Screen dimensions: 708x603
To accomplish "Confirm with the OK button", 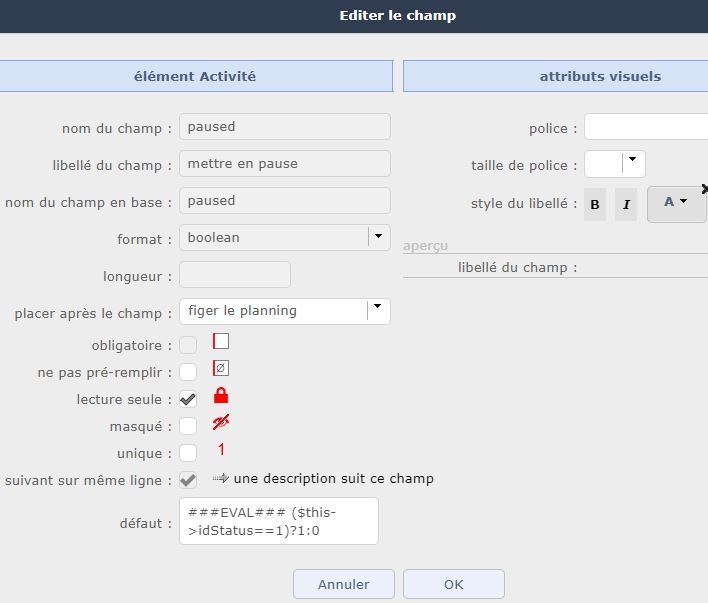I will point(454,584).
